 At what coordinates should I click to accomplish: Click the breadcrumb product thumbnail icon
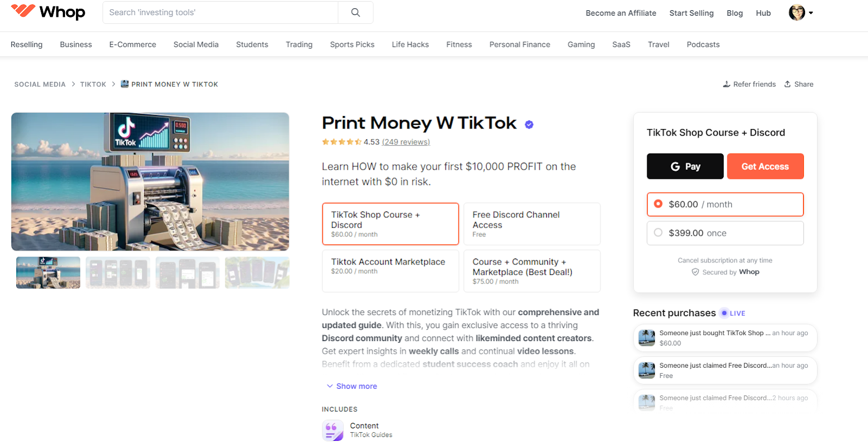pyautogui.click(x=124, y=84)
